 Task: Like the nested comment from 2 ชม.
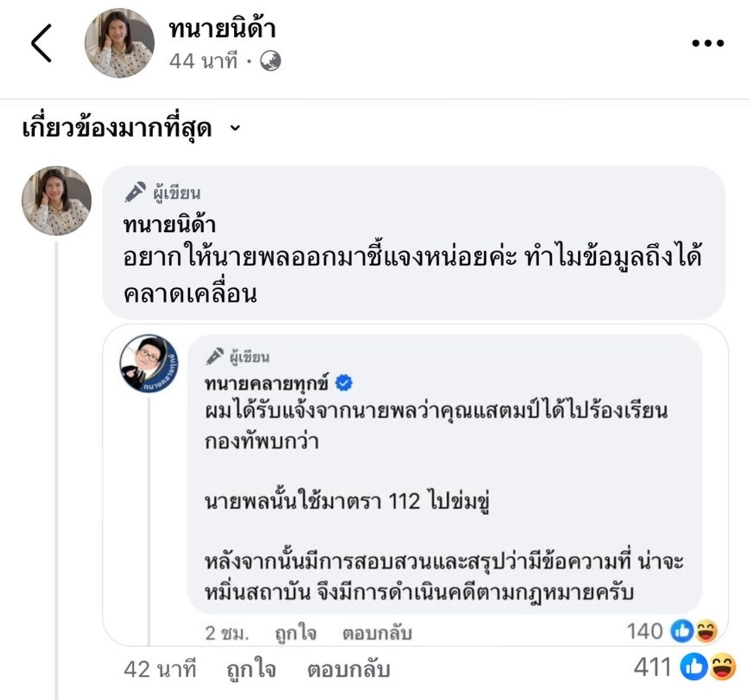click(x=295, y=633)
